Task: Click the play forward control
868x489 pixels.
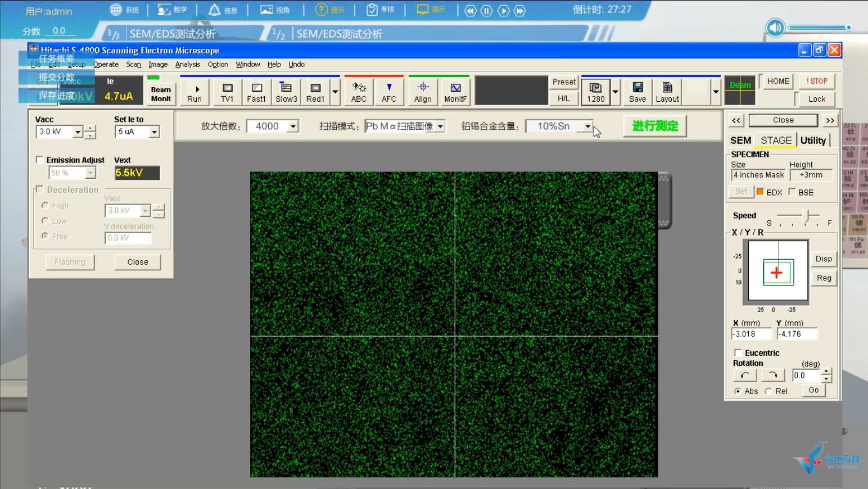Action: click(504, 11)
